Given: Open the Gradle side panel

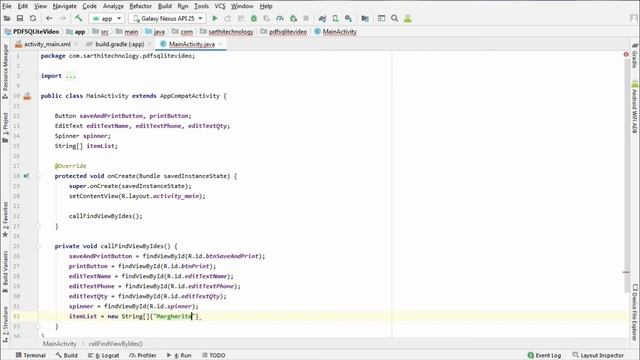Looking at the screenshot, I should coord(635,56).
